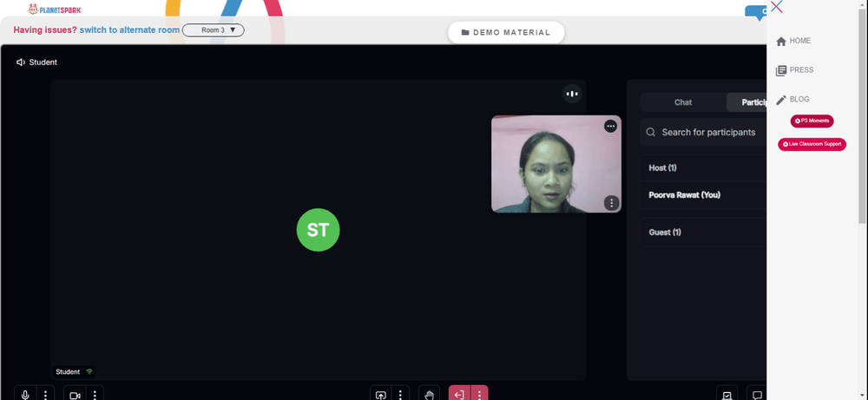Click the Having issues? text

point(45,30)
